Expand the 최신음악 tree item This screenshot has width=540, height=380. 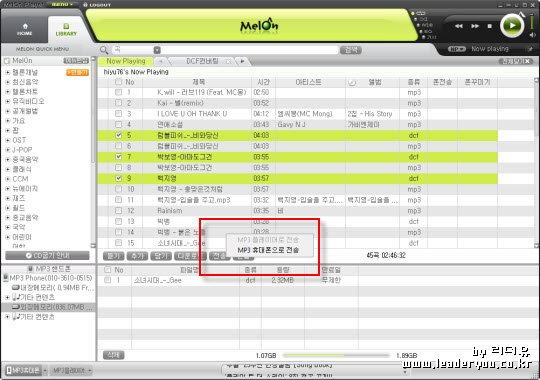coord(8,82)
